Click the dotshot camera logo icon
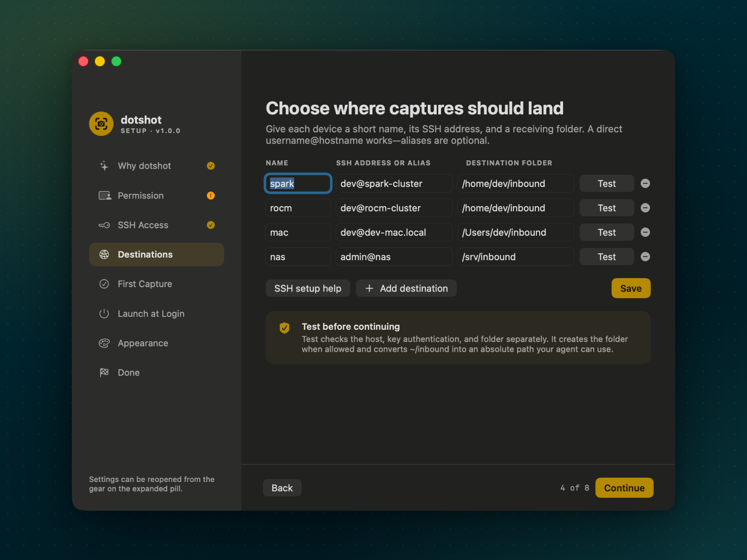Viewport: 747px width, 560px height. point(101,124)
